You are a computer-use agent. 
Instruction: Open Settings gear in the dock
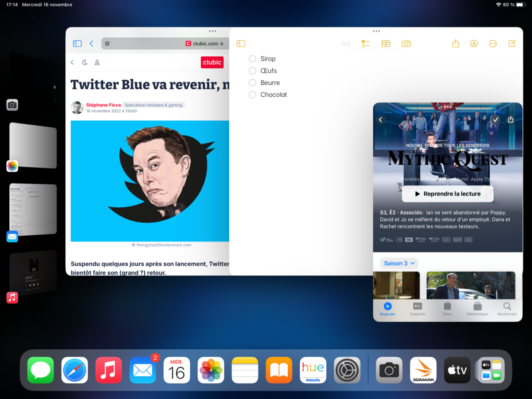tap(347, 370)
